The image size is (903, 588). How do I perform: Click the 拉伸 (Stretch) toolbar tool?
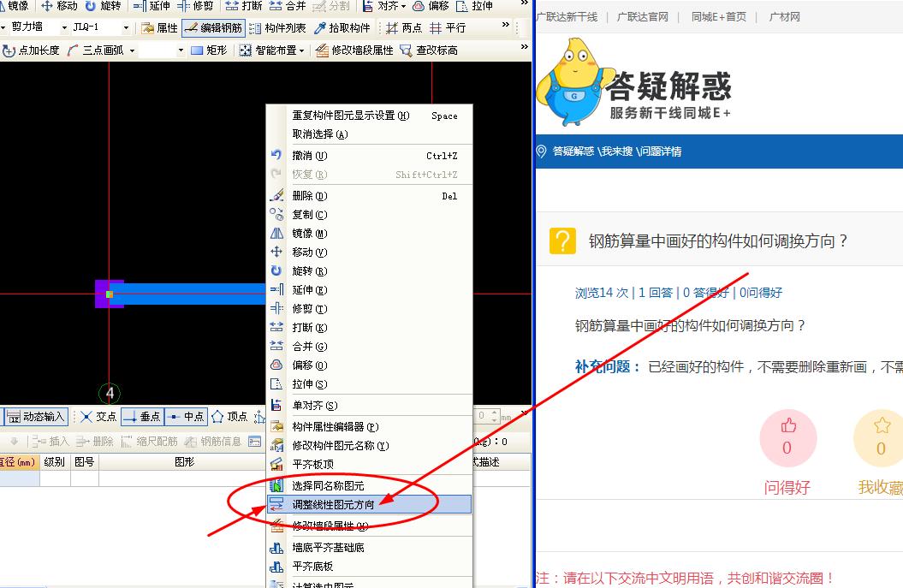click(x=474, y=6)
